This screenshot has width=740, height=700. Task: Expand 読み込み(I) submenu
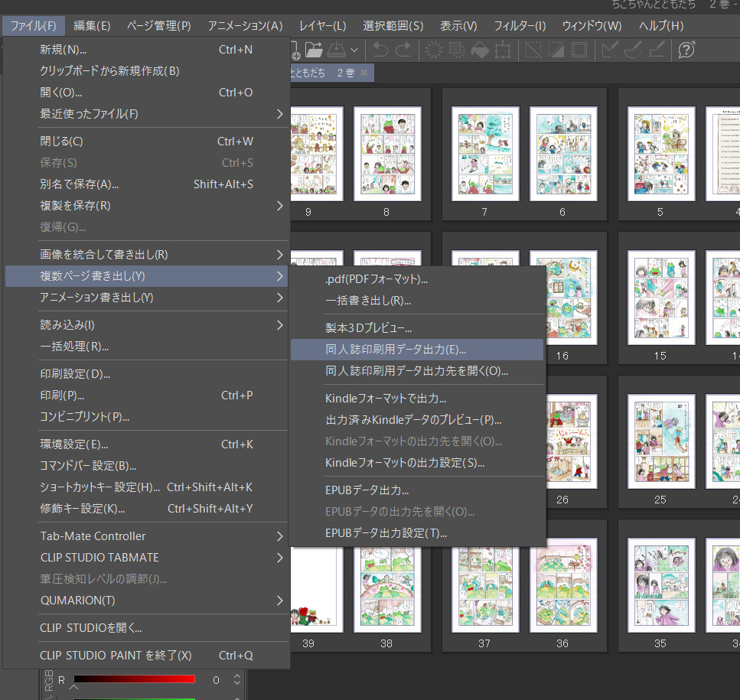click(146, 325)
